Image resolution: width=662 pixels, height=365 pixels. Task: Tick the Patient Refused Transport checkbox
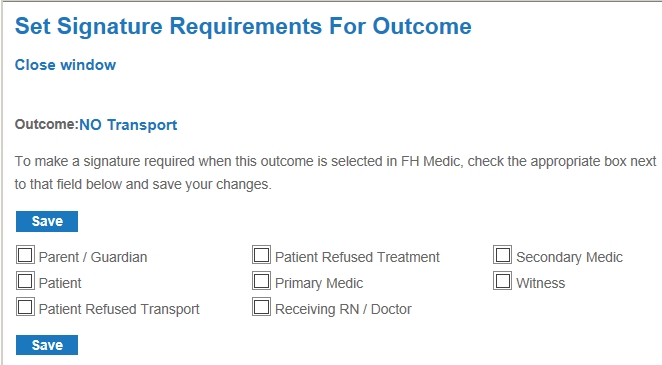point(25,307)
